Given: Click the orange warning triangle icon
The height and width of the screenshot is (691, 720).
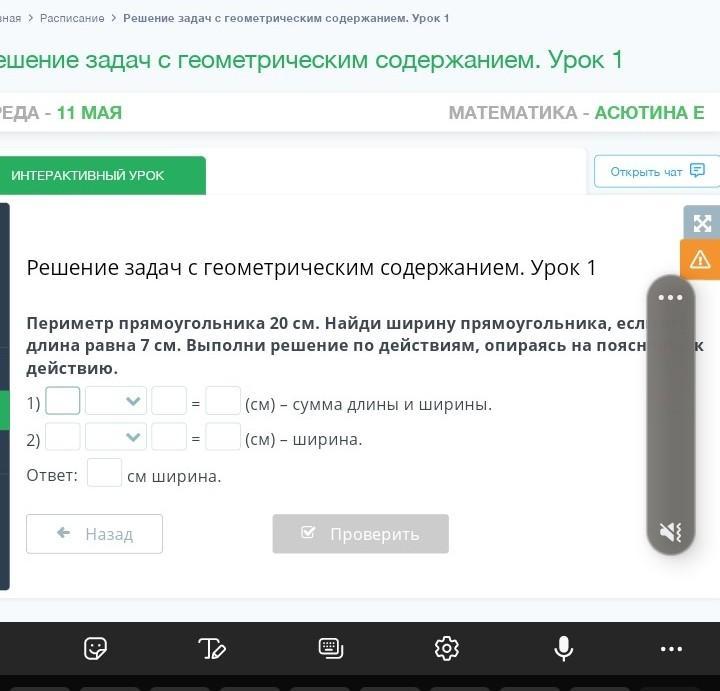Looking at the screenshot, I should (700, 260).
